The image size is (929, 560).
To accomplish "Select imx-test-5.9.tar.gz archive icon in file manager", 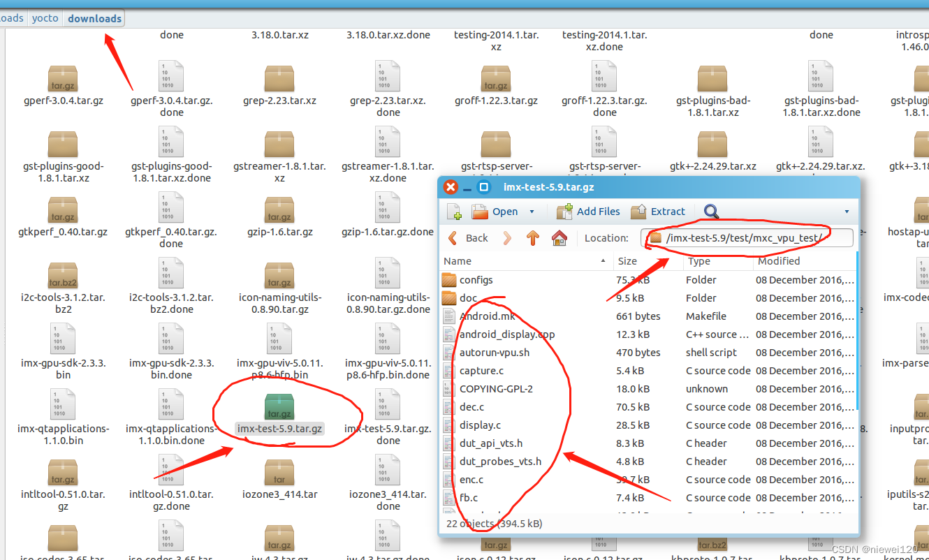I will tap(279, 406).
